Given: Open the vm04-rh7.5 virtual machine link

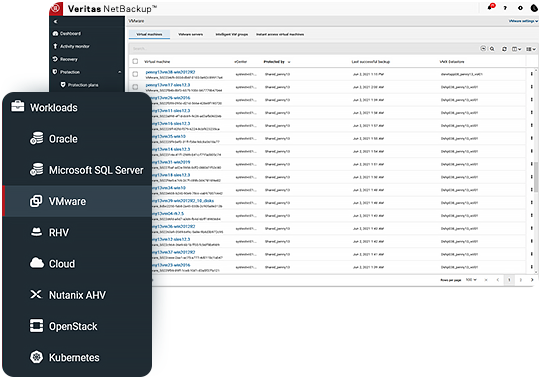Looking at the screenshot, I should coord(168,213).
